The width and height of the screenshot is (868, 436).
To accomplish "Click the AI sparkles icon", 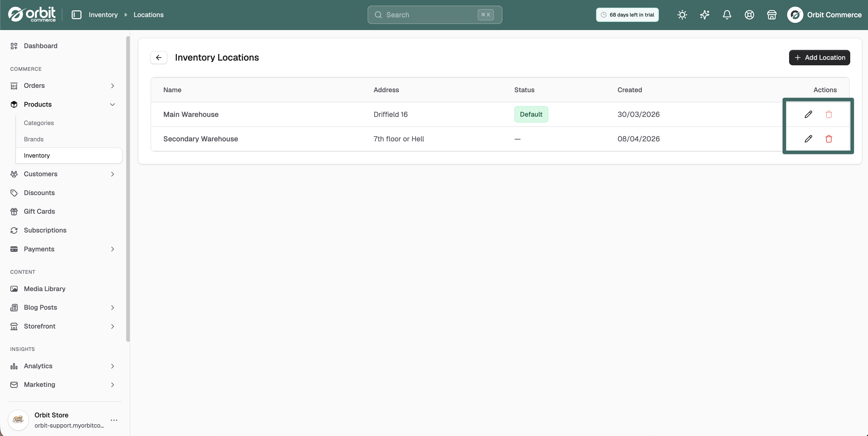I will (x=705, y=15).
